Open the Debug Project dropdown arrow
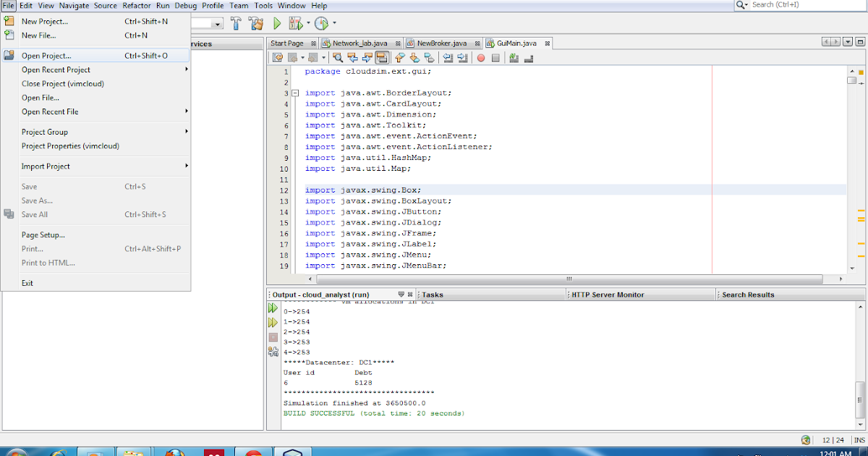Viewport: 868px width, 456px height. pos(307,23)
